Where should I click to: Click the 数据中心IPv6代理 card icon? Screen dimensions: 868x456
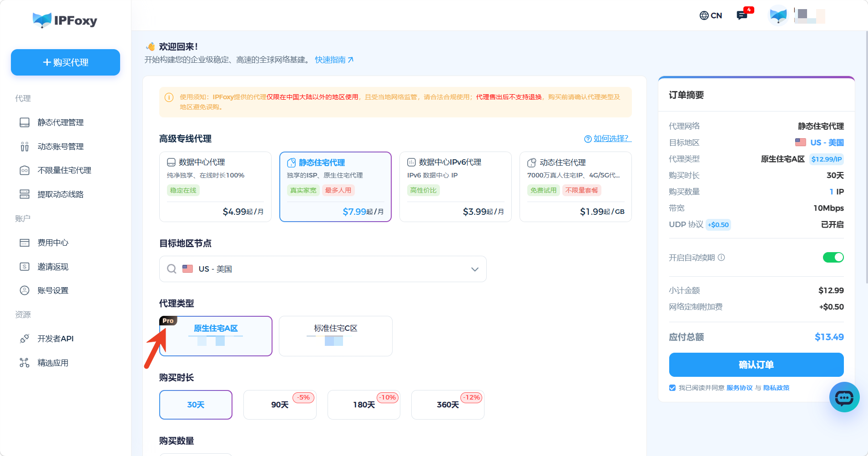coord(411,162)
